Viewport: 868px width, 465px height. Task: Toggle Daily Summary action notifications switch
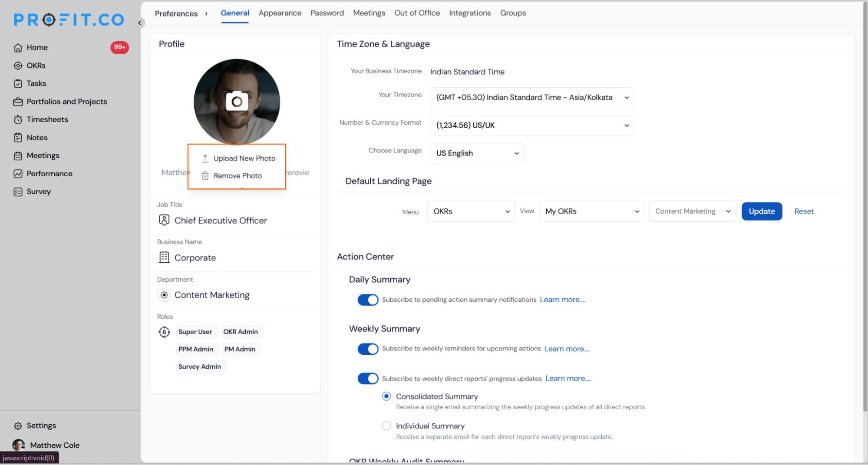(368, 300)
